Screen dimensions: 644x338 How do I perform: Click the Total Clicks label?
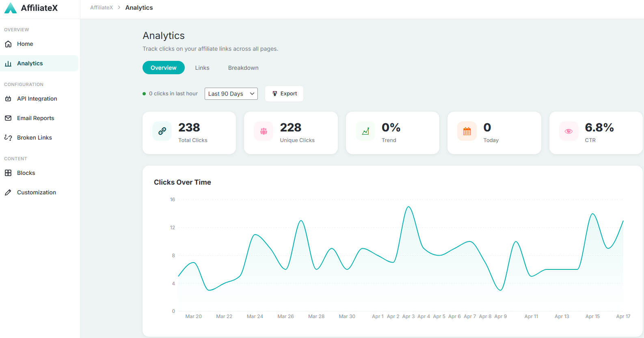pos(193,140)
